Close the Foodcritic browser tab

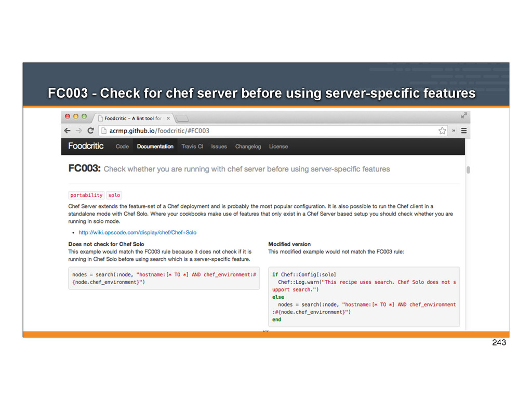click(168, 118)
